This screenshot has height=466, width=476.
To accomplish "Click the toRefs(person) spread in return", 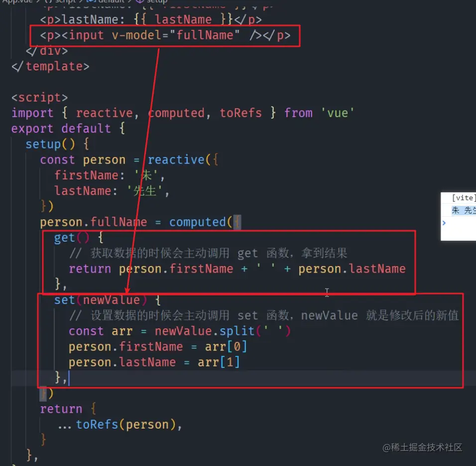I will click(x=119, y=425).
